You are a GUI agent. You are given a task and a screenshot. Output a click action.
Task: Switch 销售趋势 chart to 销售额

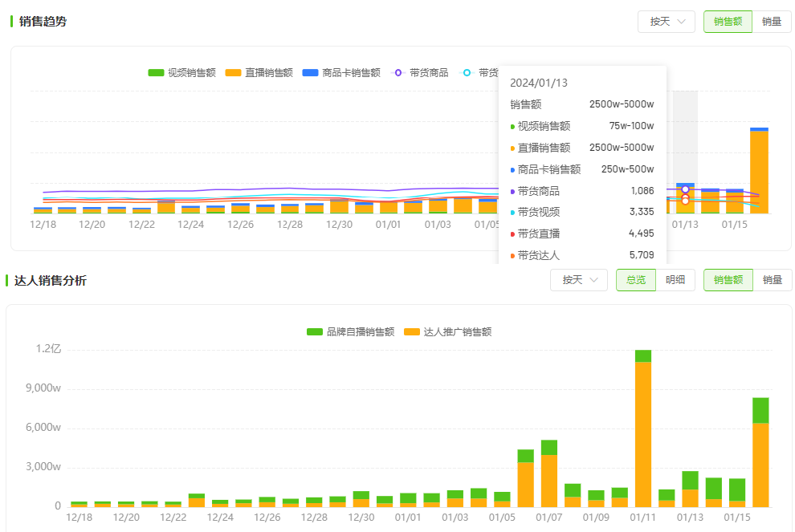click(x=728, y=22)
